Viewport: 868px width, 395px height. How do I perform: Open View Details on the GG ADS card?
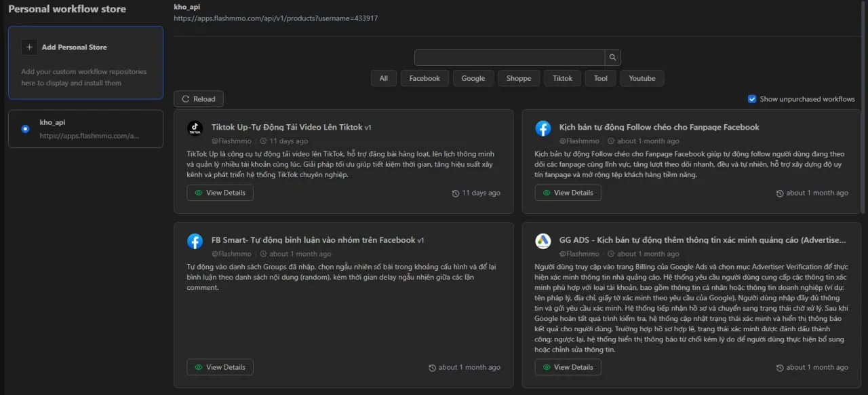pos(568,366)
